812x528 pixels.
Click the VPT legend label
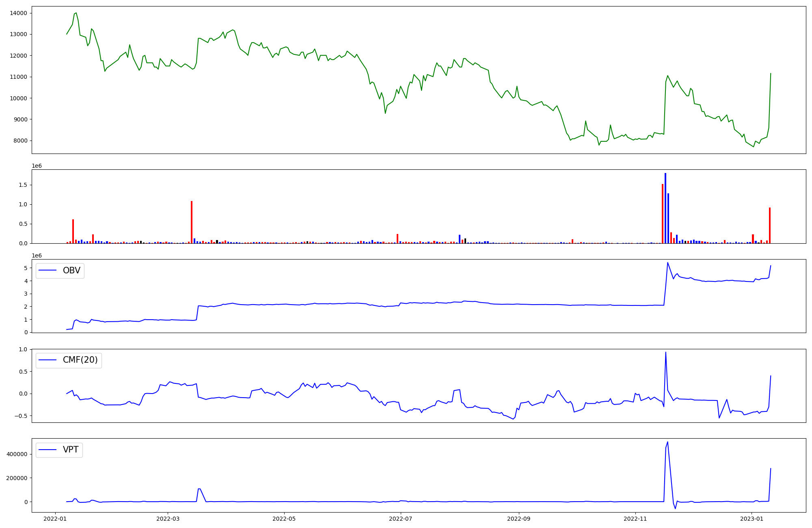tap(71, 450)
